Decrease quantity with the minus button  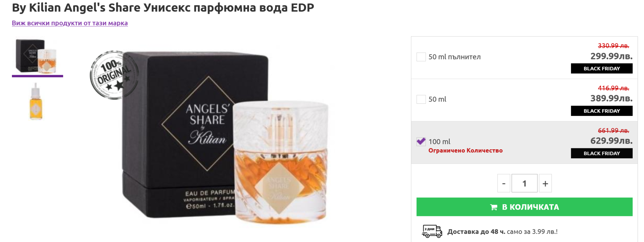(x=504, y=183)
